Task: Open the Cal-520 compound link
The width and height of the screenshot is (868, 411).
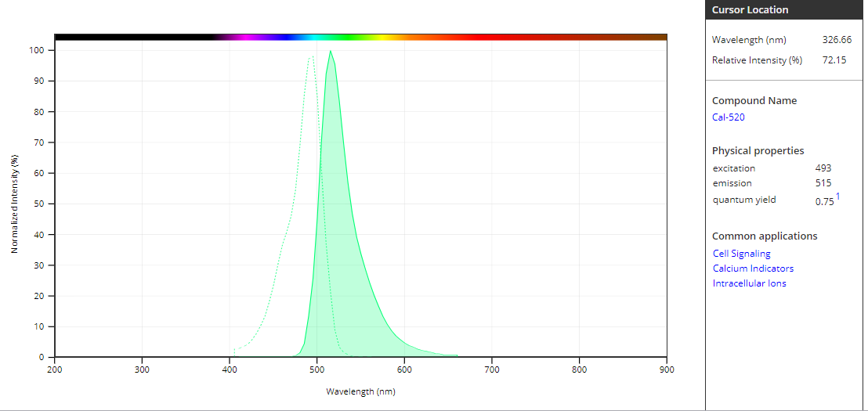Action: pyautogui.click(x=728, y=117)
